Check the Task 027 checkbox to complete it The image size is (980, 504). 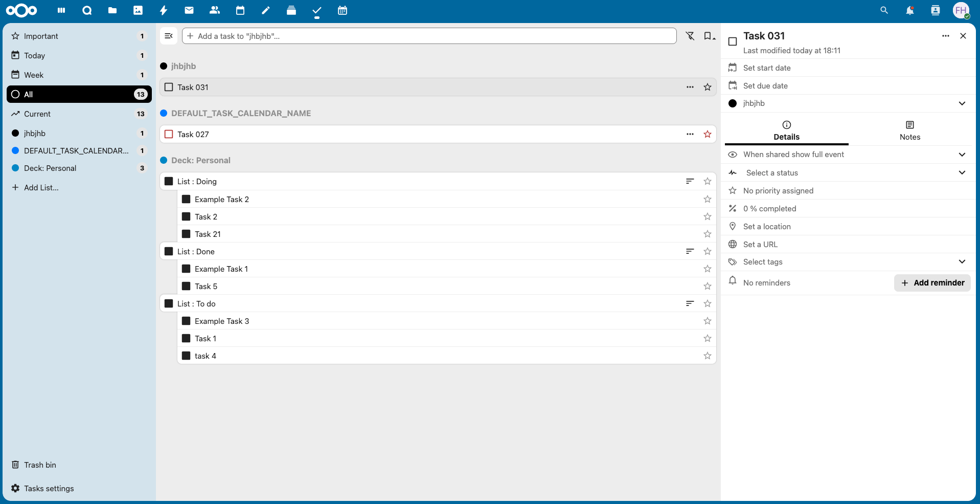[x=169, y=134]
